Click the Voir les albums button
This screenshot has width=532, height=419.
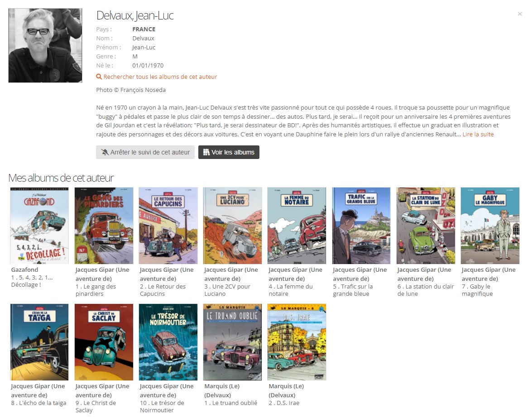click(x=229, y=152)
